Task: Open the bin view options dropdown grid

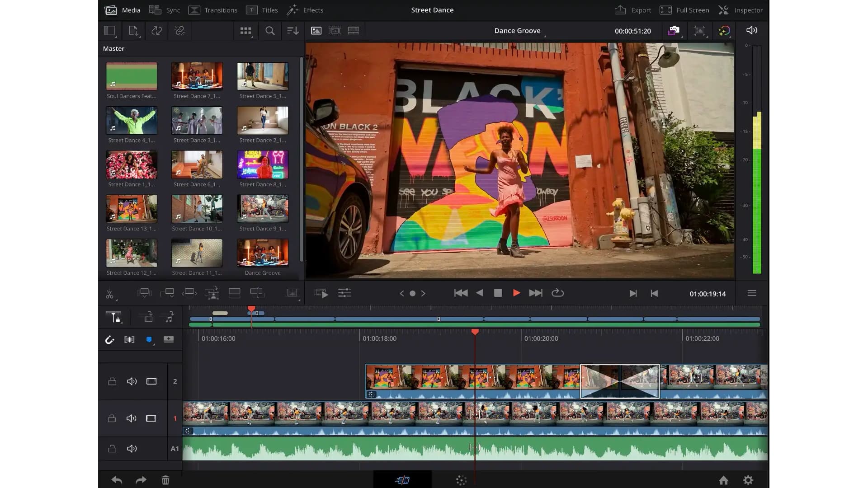Action: point(245,31)
